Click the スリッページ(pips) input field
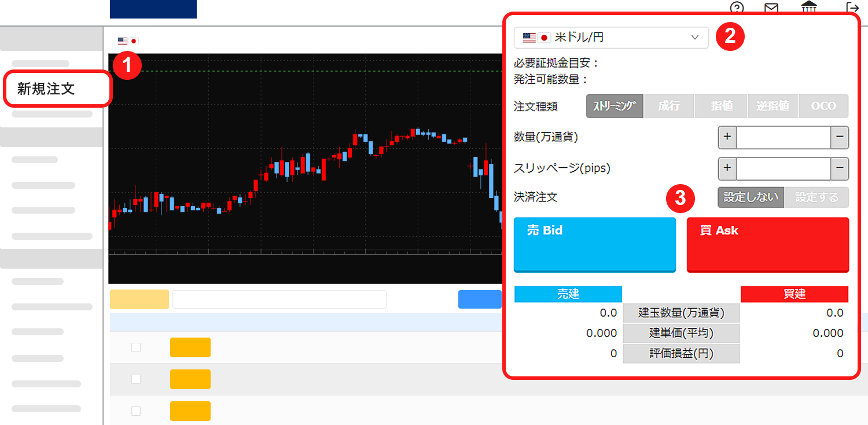 (784, 168)
